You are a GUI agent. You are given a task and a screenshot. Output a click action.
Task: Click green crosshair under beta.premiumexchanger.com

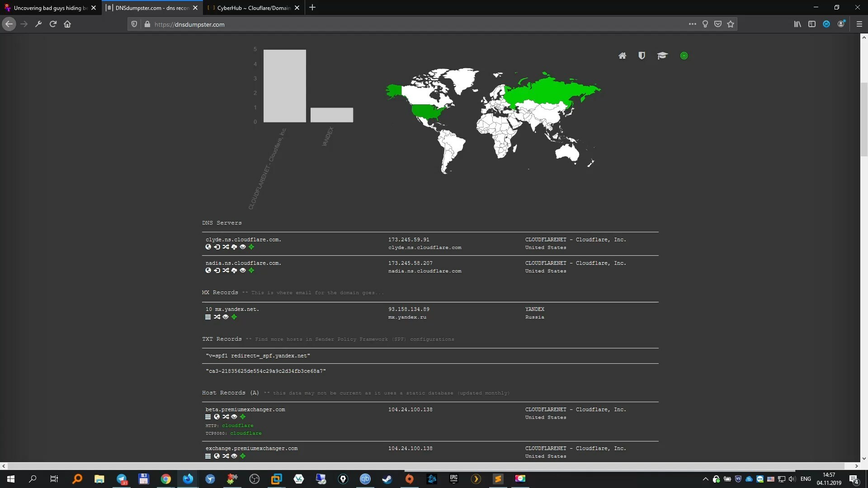coord(243,417)
